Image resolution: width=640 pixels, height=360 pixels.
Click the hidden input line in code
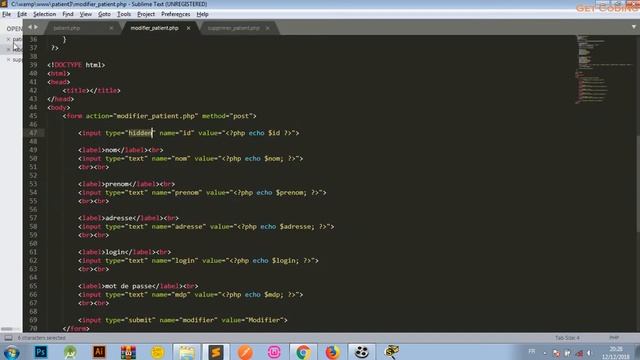tap(189, 133)
